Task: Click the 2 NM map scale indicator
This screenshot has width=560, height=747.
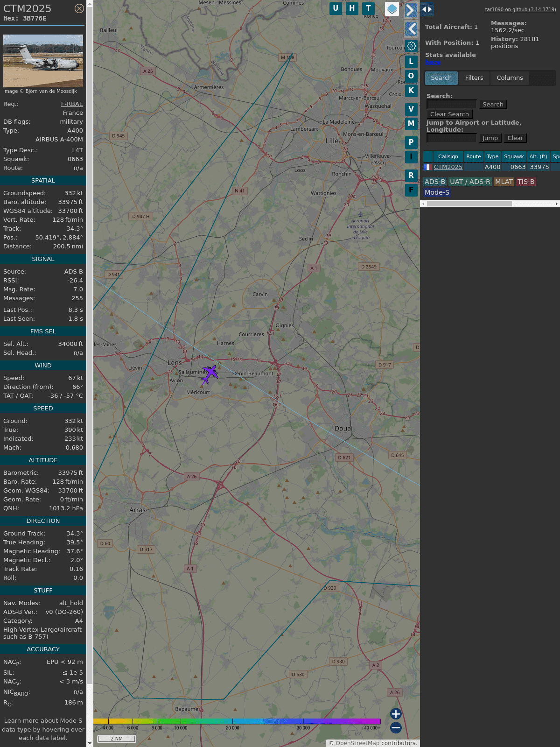Action: 117,739
